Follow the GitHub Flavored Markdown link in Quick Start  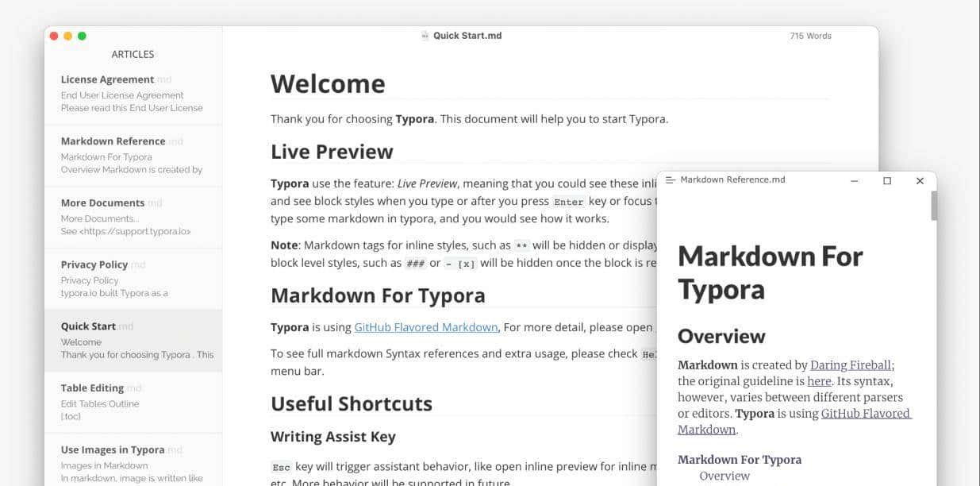pos(426,327)
